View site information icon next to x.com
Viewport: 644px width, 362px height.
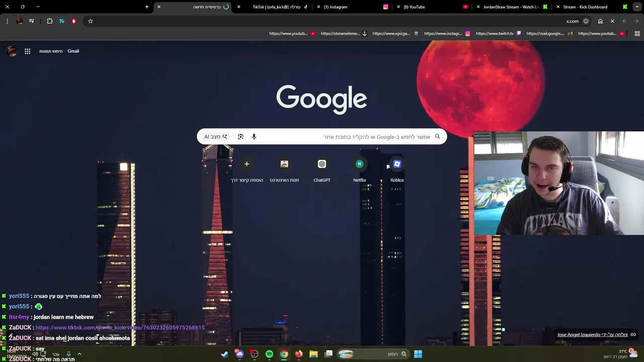click(586, 21)
